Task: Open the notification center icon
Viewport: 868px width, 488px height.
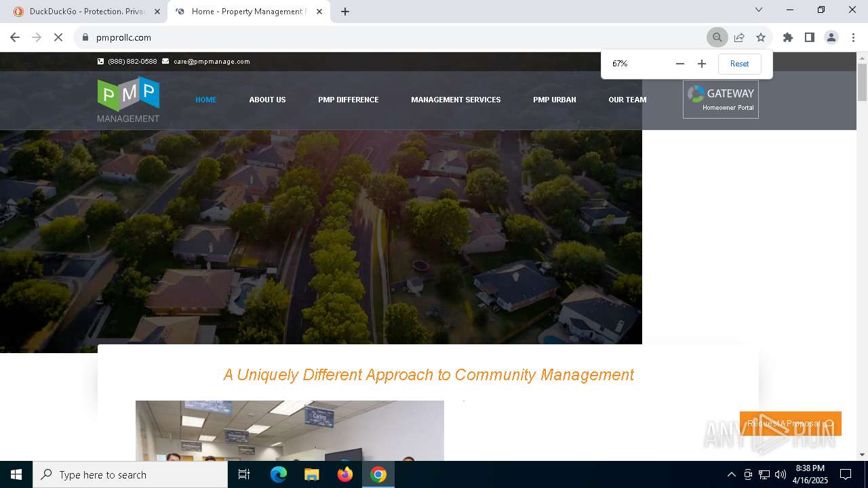Action: [846, 474]
